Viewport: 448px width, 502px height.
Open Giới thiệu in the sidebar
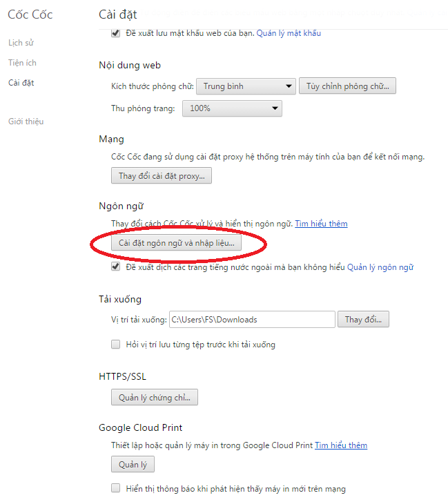[26, 122]
